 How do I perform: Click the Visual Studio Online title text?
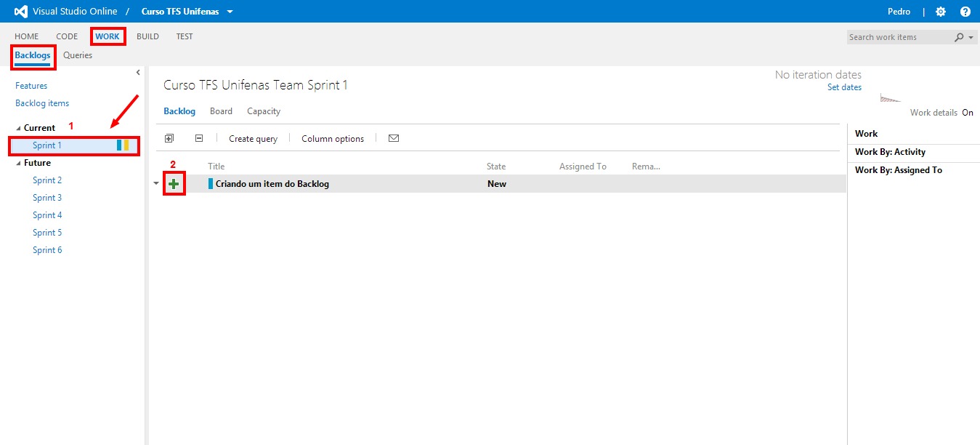point(75,12)
